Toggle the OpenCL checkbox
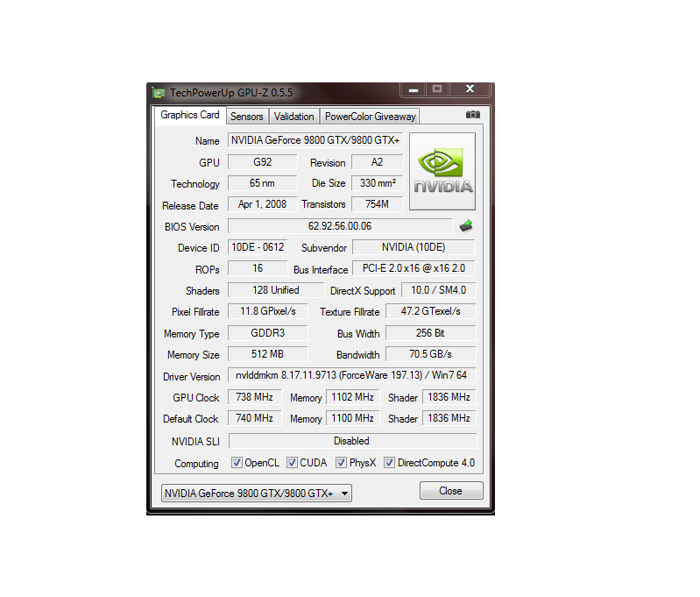The height and width of the screenshot is (597, 700). pyautogui.click(x=237, y=463)
